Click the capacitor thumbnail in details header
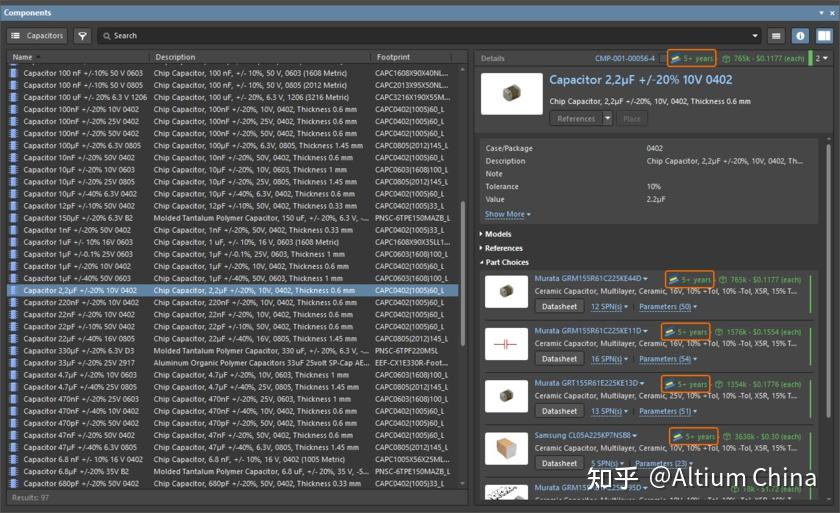The height and width of the screenshot is (513, 840). [x=512, y=94]
